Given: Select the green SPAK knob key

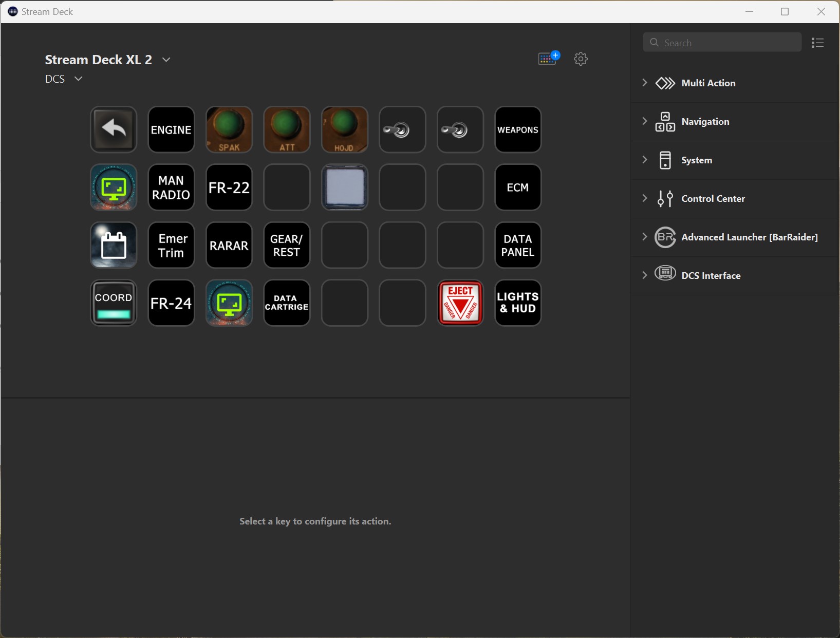Looking at the screenshot, I should click(229, 129).
